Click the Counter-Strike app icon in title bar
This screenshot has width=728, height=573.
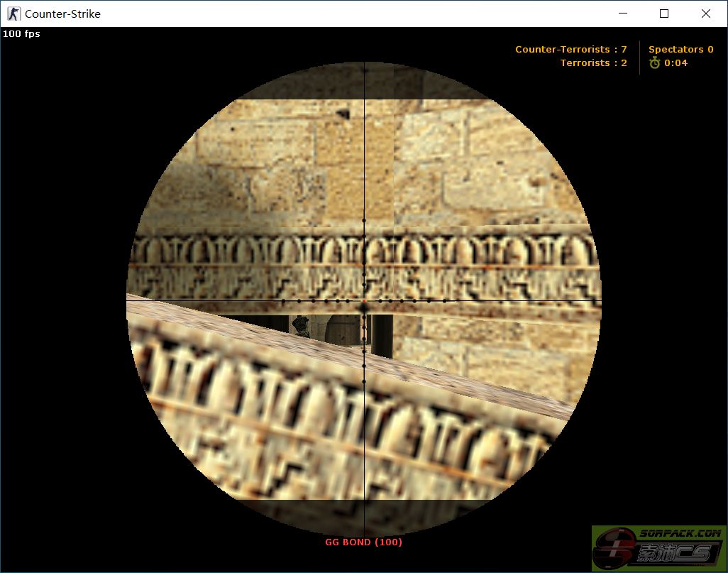pos(13,14)
